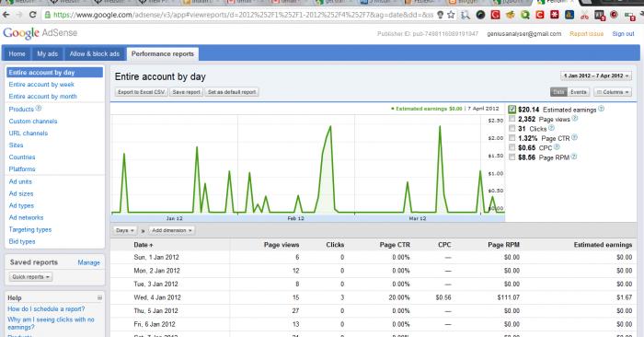Uncheck the Estimated earnings metric checkbox
This screenshot has height=337, width=644.
(x=512, y=110)
